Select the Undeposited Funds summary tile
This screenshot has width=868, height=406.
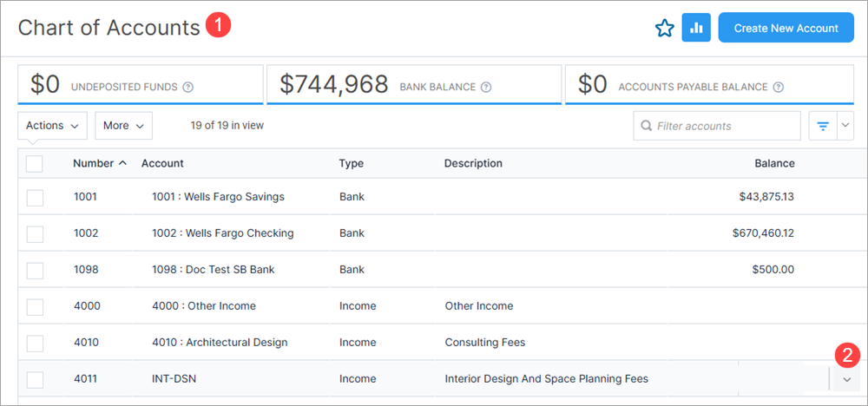click(141, 85)
